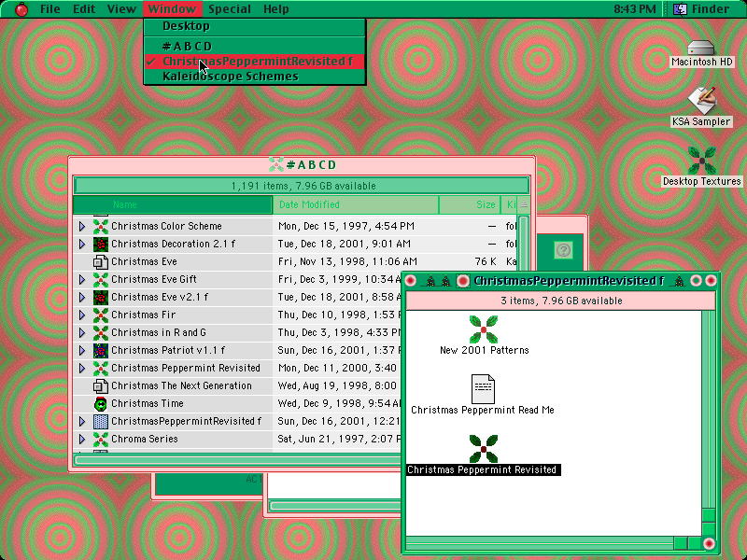The width and height of the screenshot is (747, 560).
Task: Click the Christmas Peppermint Revisited list folder icon
Action: click(101, 368)
